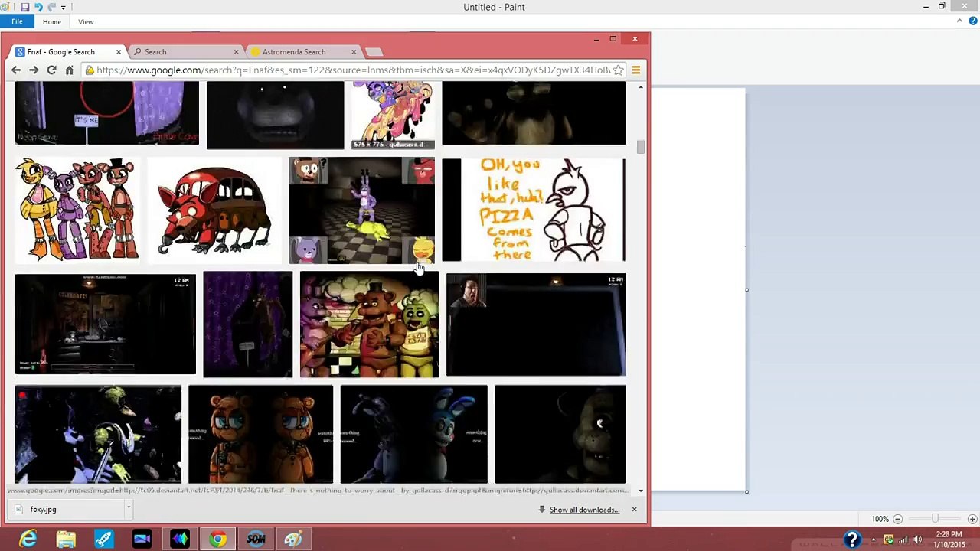This screenshot has height=551, width=980.
Task: Close the Search browser tab
Action: tap(236, 52)
